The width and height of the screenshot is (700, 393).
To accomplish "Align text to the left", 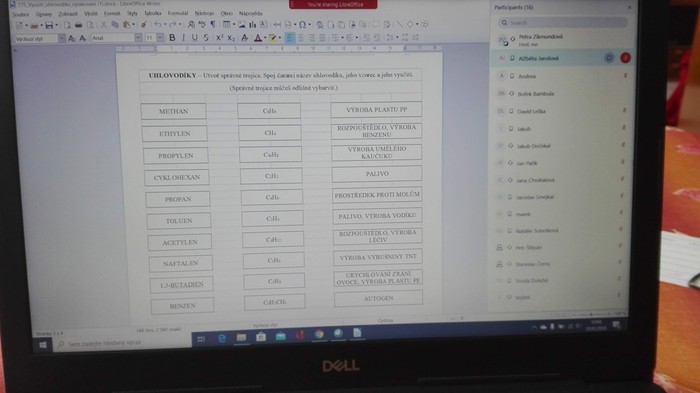I will [x=290, y=38].
